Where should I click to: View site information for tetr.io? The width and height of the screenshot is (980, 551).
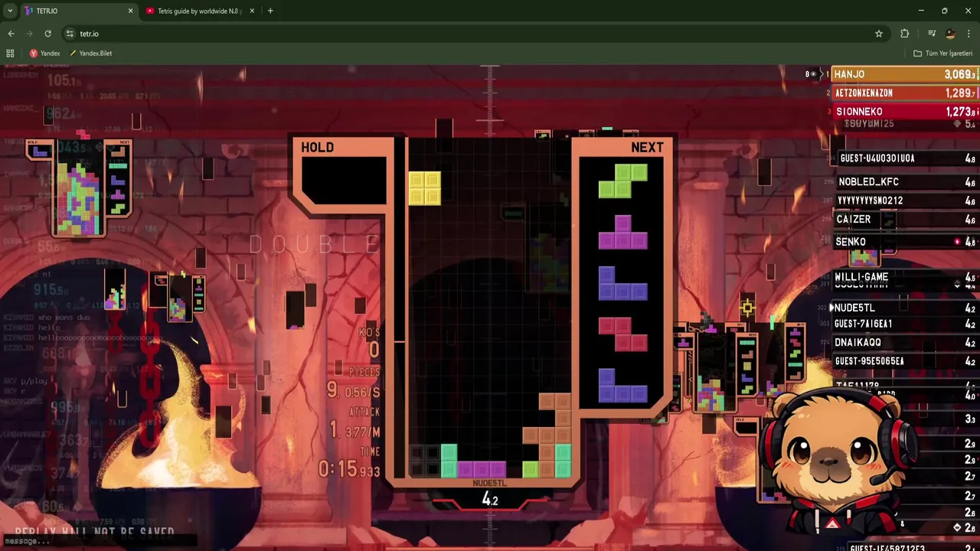point(70,34)
